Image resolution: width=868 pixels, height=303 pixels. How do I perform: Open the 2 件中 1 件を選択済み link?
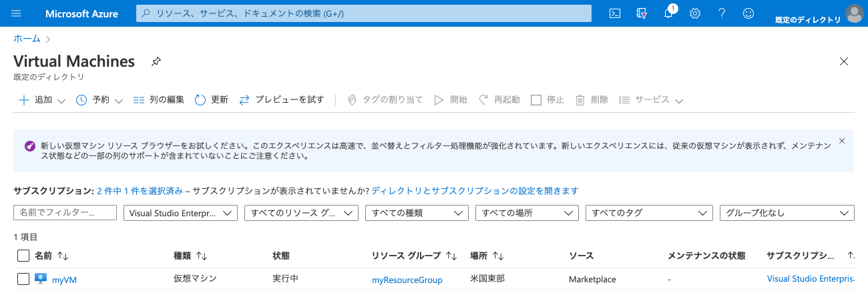(140, 191)
